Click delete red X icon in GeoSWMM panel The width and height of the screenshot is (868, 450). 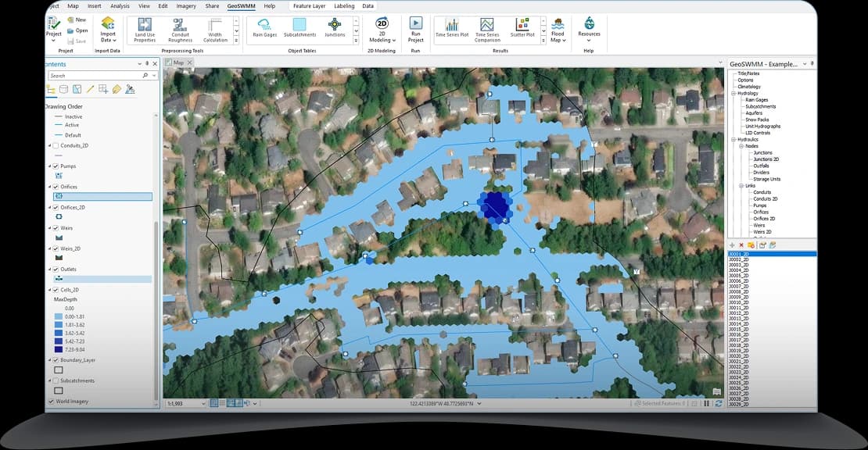pyautogui.click(x=741, y=245)
